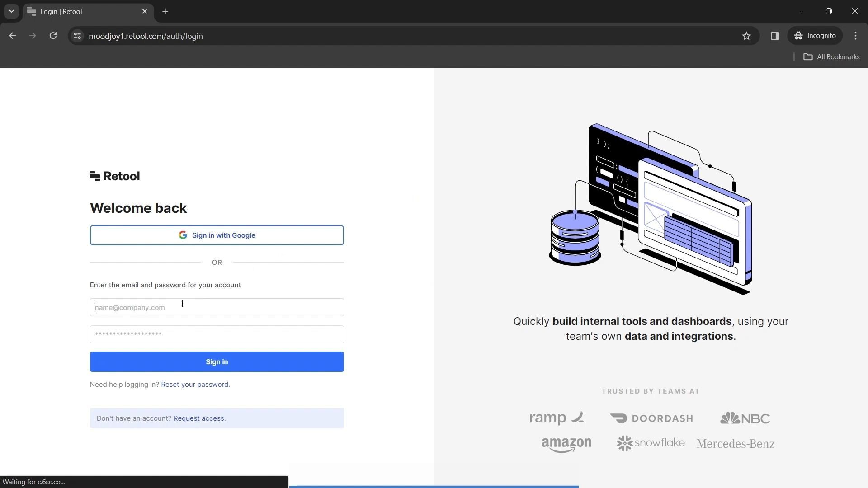The height and width of the screenshot is (488, 868).
Task: Reload the page with the refresh icon
Action: [53, 36]
